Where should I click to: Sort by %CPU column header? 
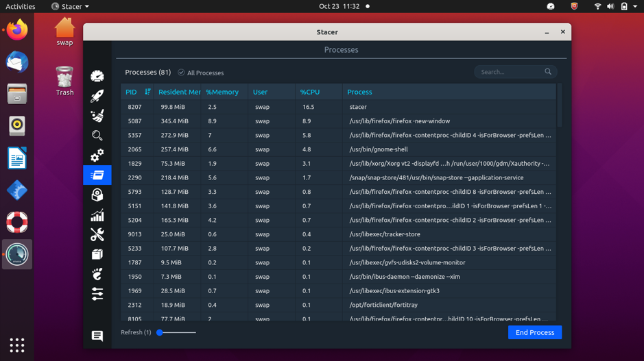coord(310,92)
